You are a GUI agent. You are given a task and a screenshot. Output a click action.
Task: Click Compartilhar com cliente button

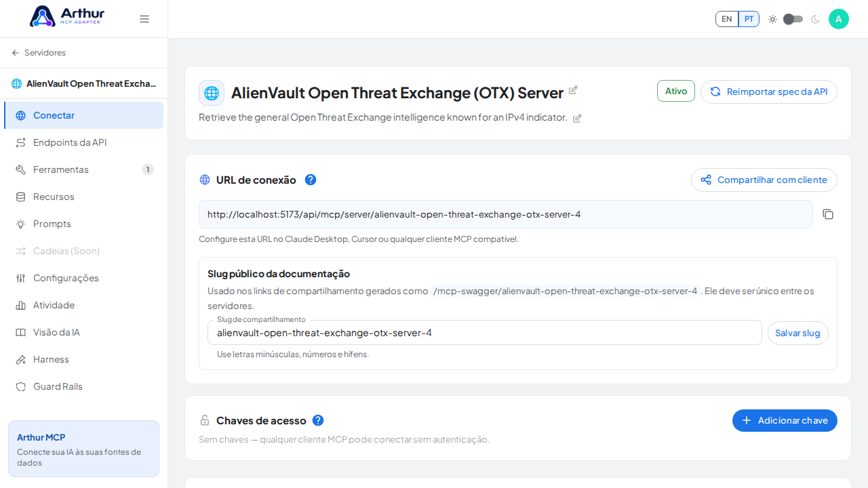coord(764,180)
